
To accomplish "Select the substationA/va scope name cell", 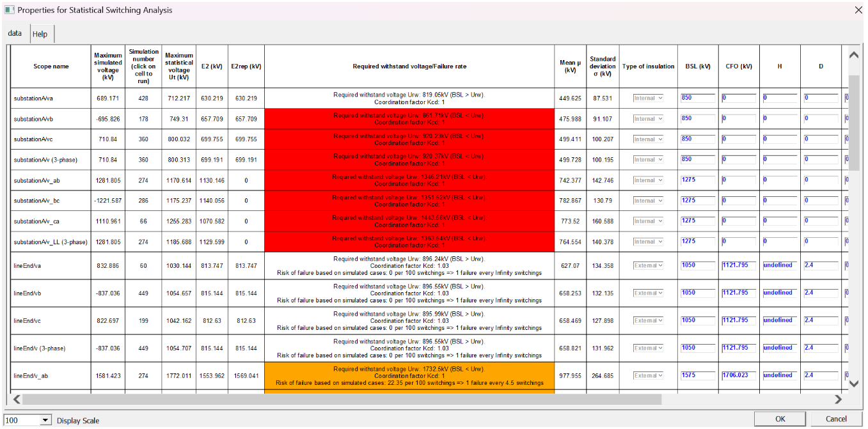I will [51, 98].
